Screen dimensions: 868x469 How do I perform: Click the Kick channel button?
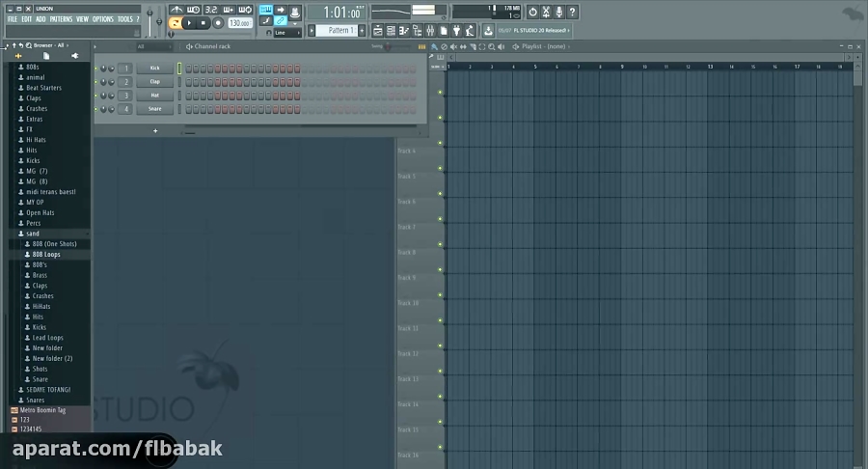[x=155, y=69]
